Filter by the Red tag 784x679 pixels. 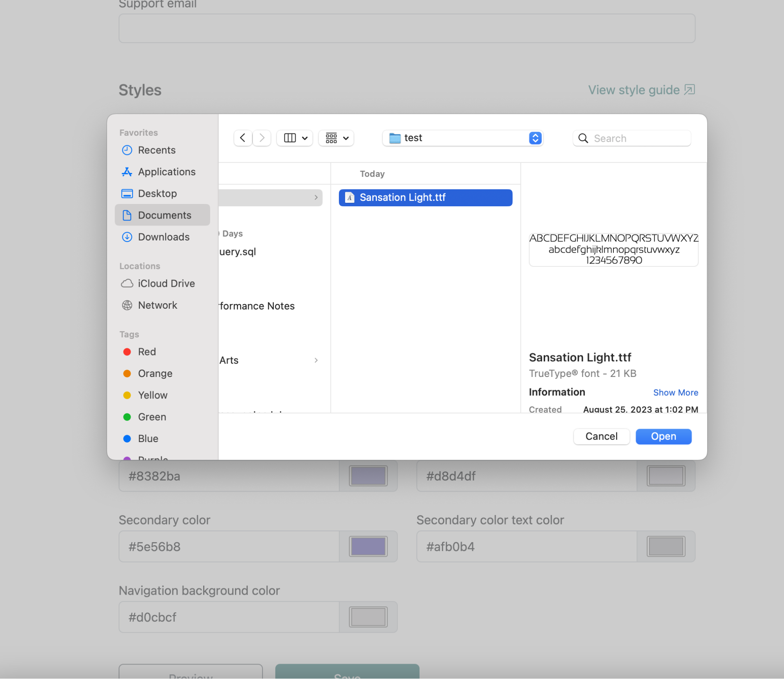147,352
